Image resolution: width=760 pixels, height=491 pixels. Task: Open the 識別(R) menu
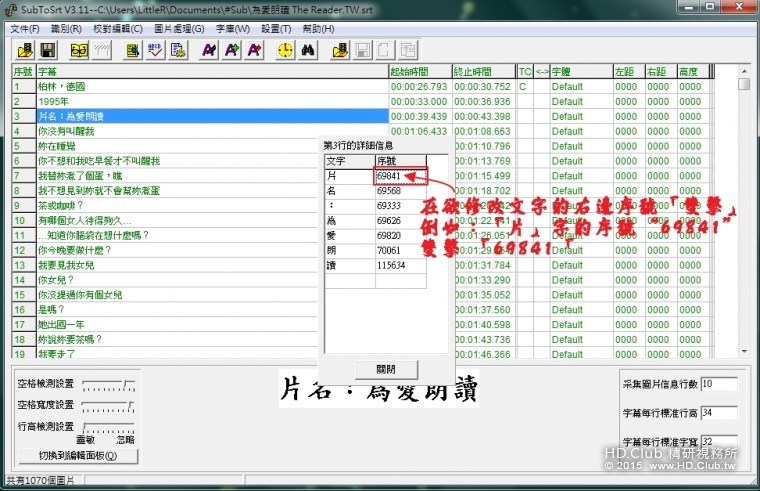(x=66, y=29)
